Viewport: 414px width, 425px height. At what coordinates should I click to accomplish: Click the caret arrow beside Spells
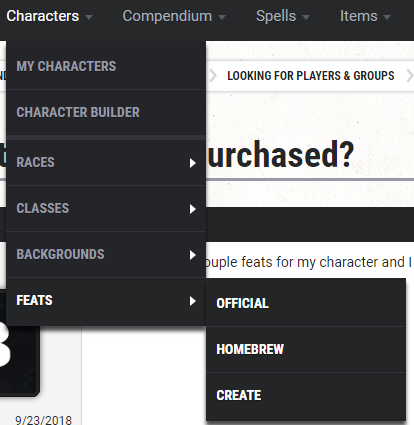click(306, 17)
